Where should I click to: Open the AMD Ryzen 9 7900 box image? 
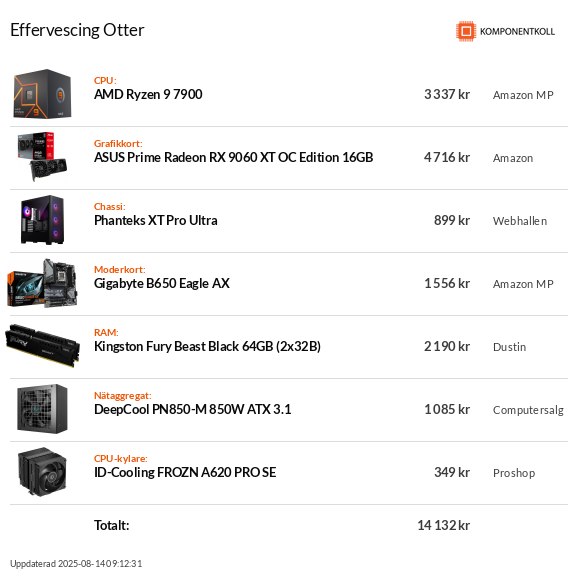coord(42,94)
